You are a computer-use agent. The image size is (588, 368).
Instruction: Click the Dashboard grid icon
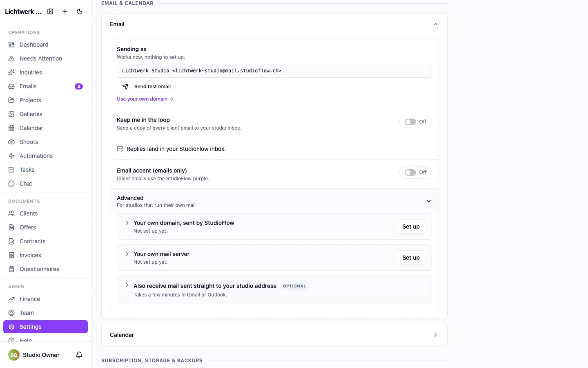click(x=11, y=45)
